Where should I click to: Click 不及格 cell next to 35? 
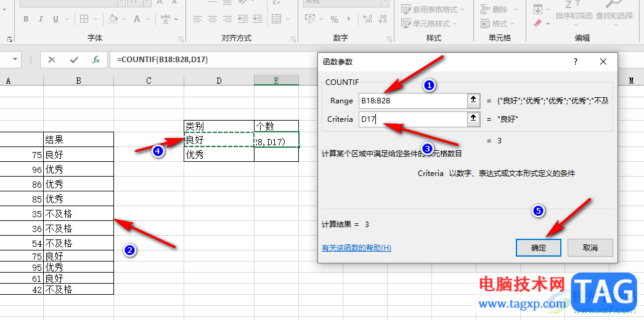click(x=78, y=214)
